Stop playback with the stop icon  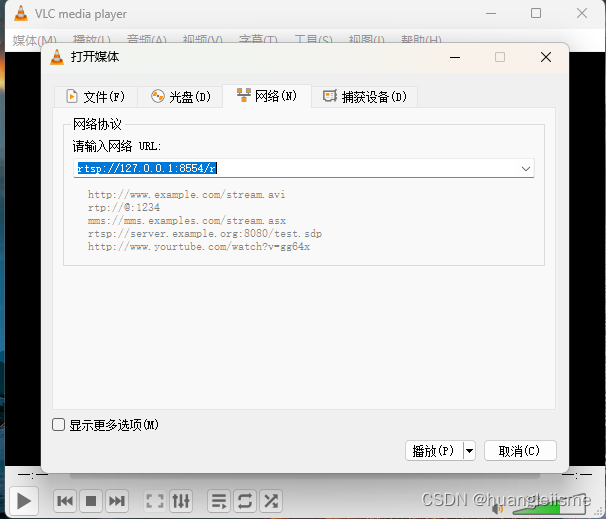click(91, 501)
